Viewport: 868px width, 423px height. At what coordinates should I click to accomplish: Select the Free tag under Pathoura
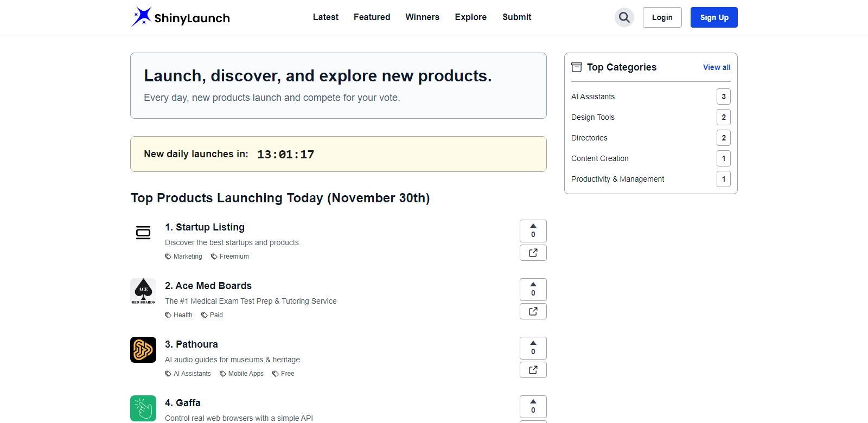pyautogui.click(x=283, y=374)
